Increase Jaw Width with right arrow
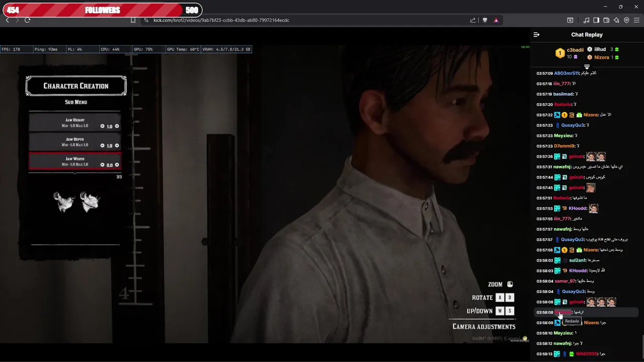The height and width of the screenshot is (362, 644). pos(117,165)
